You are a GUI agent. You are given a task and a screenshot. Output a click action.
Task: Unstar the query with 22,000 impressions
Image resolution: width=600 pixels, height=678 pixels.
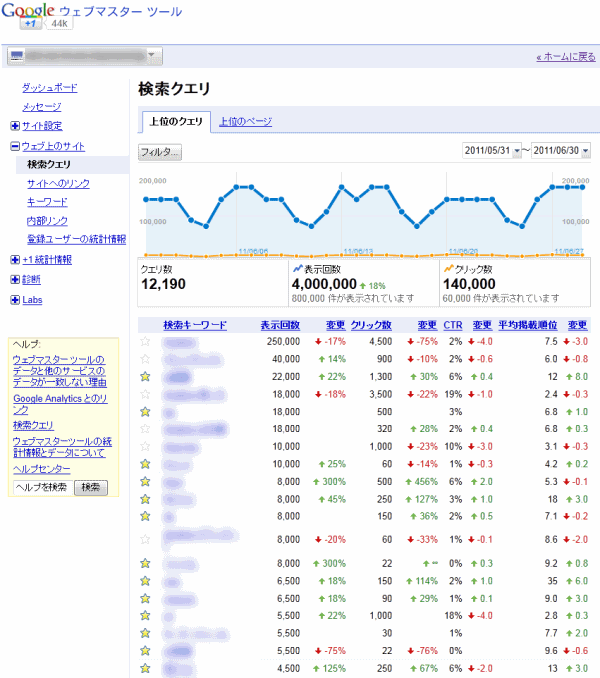click(x=145, y=376)
